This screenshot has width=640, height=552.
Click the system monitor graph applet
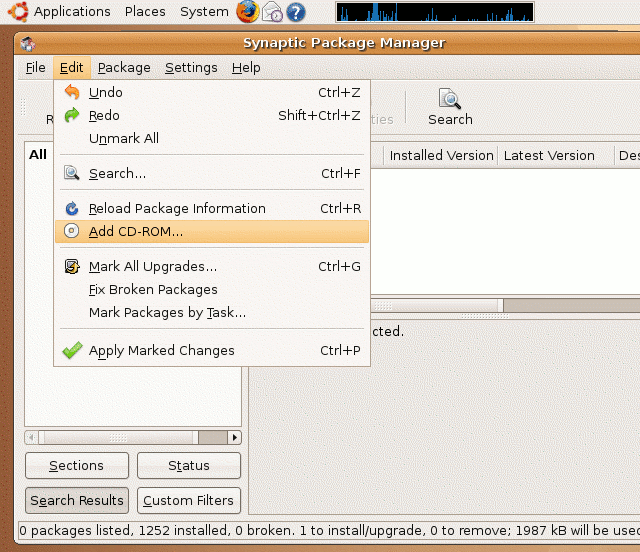435,12
